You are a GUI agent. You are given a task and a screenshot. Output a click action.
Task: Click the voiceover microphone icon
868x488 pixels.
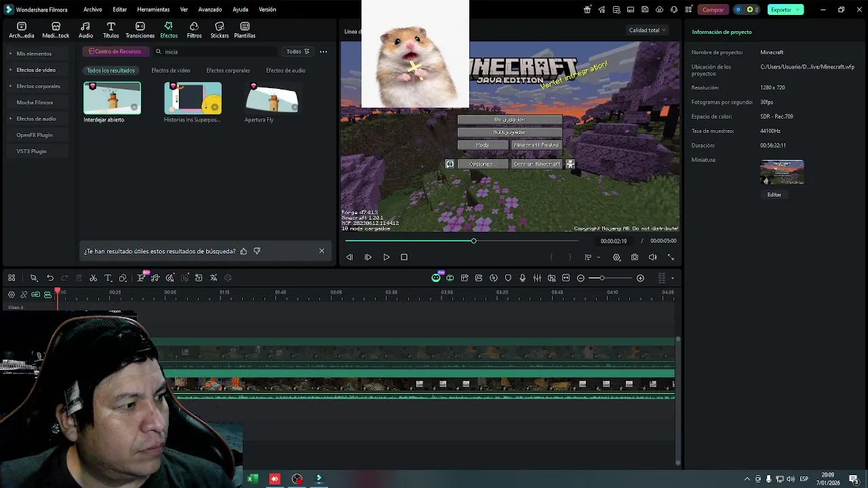[x=522, y=278]
